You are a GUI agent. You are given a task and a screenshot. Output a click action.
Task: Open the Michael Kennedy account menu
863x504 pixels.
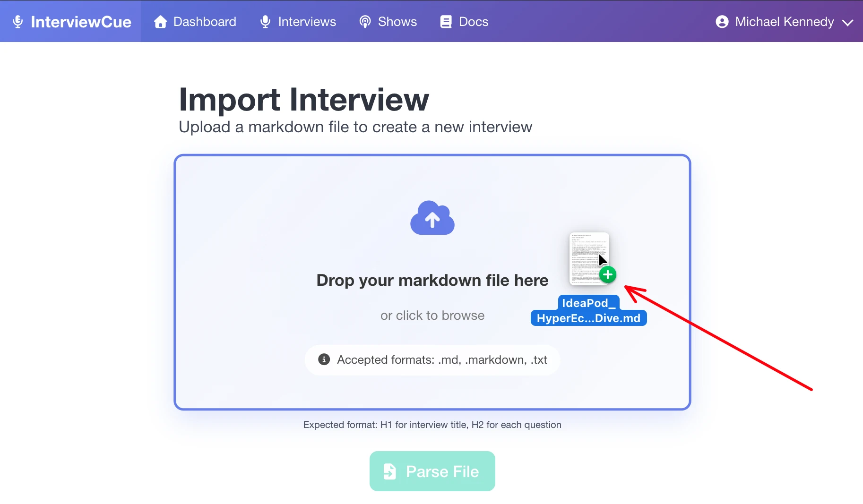pyautogui.click(x=784, y=22)
